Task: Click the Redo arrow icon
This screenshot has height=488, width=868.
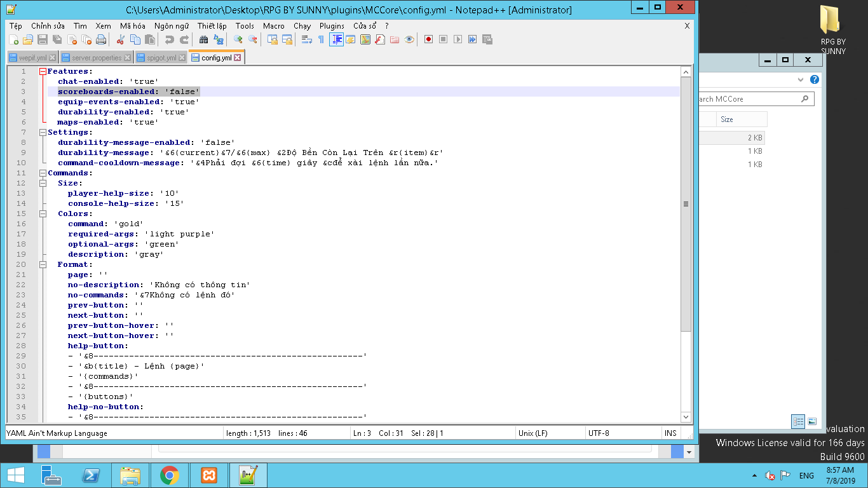Action: coord(184,39)
